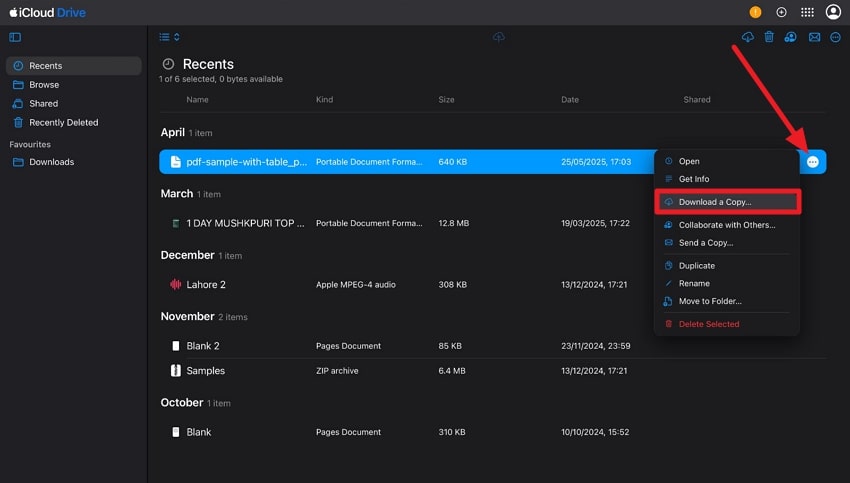Sort by Name column header
850x483 pixels.
[x=197, y=100]
